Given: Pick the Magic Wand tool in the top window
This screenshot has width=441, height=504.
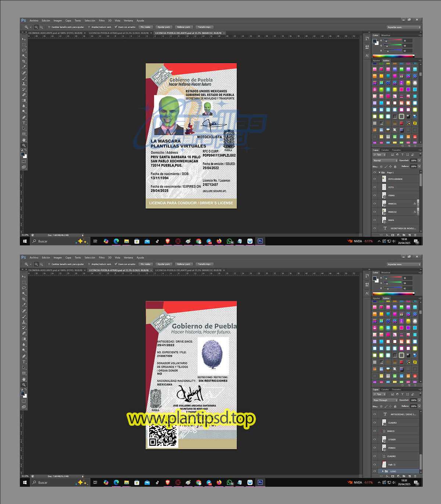Looking at the screenshot, I should click(x=24, y=56).
